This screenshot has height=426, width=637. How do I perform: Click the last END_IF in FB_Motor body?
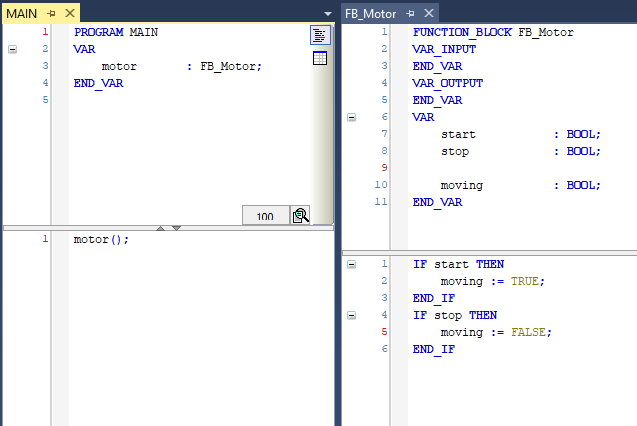434,350
